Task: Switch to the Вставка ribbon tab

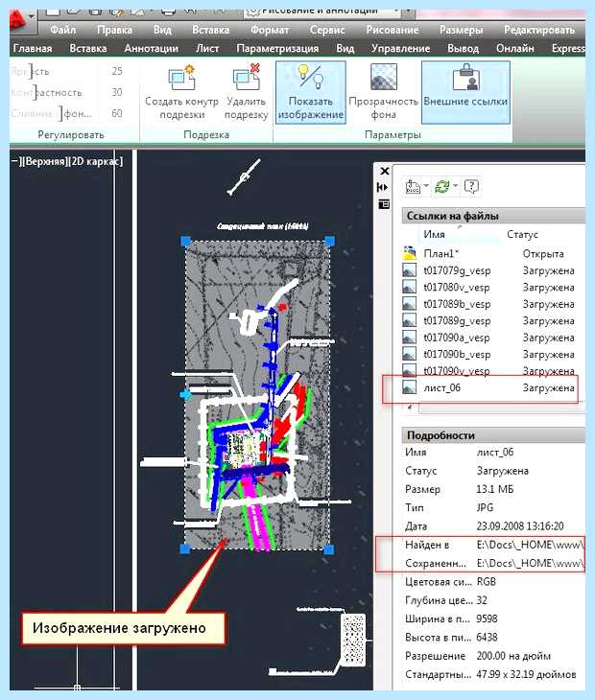Action: point(88,48)
